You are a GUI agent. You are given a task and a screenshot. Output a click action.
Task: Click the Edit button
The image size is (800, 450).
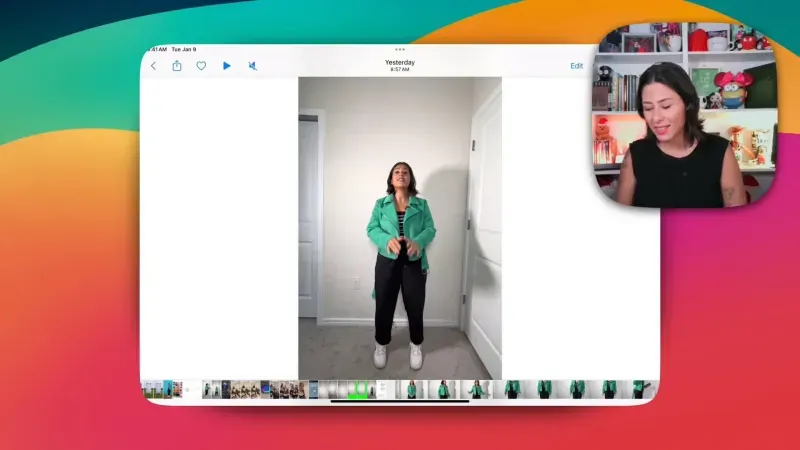coord(577,66)
